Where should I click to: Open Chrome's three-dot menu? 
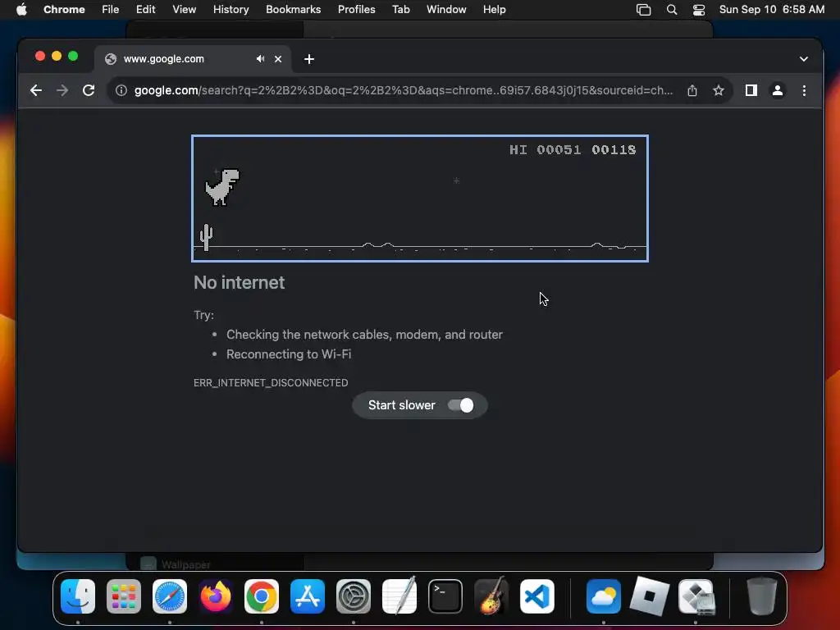coord(804,90)
